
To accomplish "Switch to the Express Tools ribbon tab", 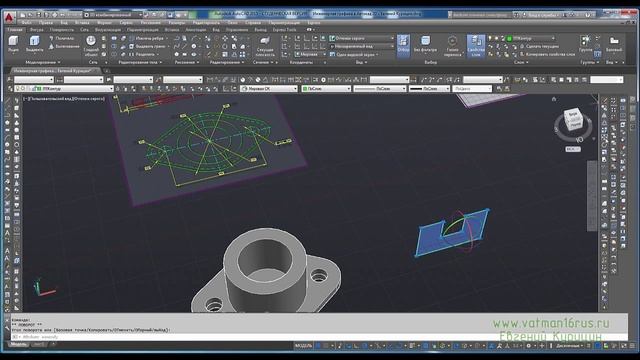I will point(284,30).
